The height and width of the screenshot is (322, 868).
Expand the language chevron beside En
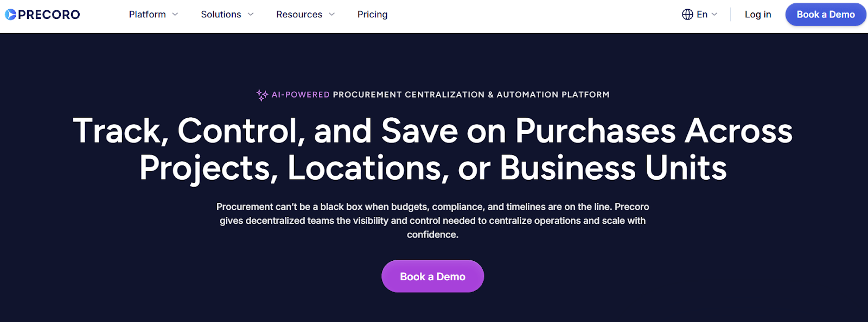714,15
